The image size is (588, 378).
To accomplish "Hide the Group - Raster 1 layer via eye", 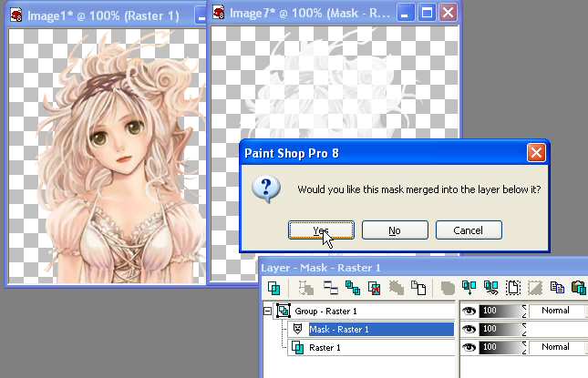I will click(x=469, y=311).
